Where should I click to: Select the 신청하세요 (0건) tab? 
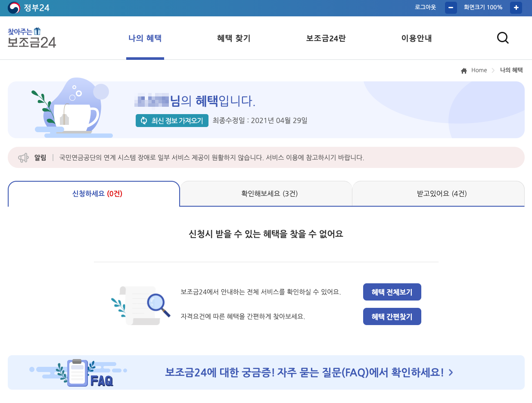[94, 194]
